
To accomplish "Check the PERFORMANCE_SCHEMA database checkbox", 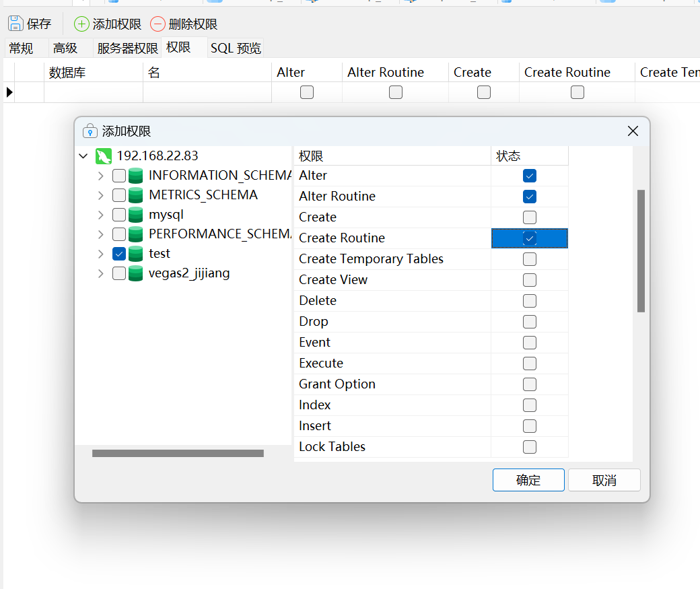I will click(119, 234).
